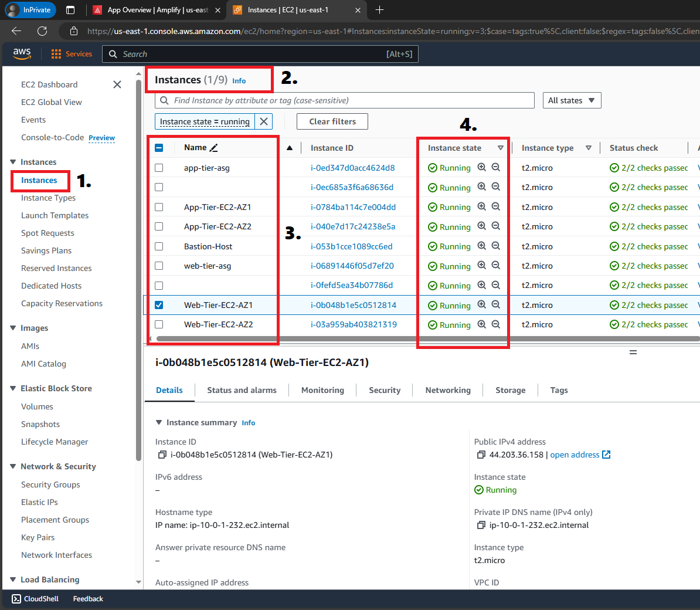Switch to the Monitoring tab
Image resolution: width=700 pixels, height=610 pixels.
click(323, 390)
